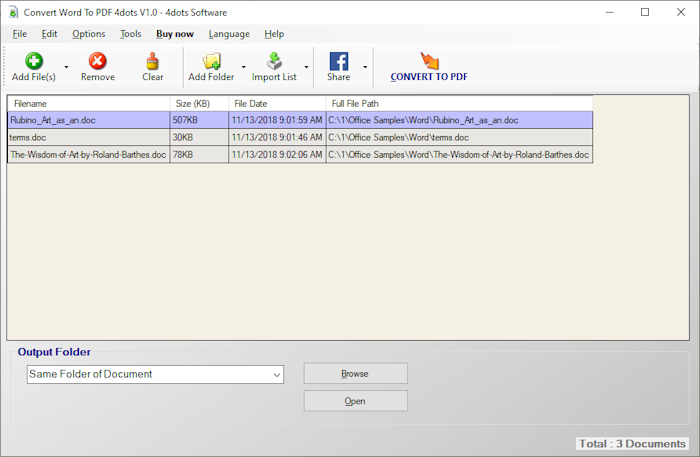Image resolution: width=700 pixels, height=457 pixels.
Task: Sort by the Full File Path column header
Action: point(459,104)
